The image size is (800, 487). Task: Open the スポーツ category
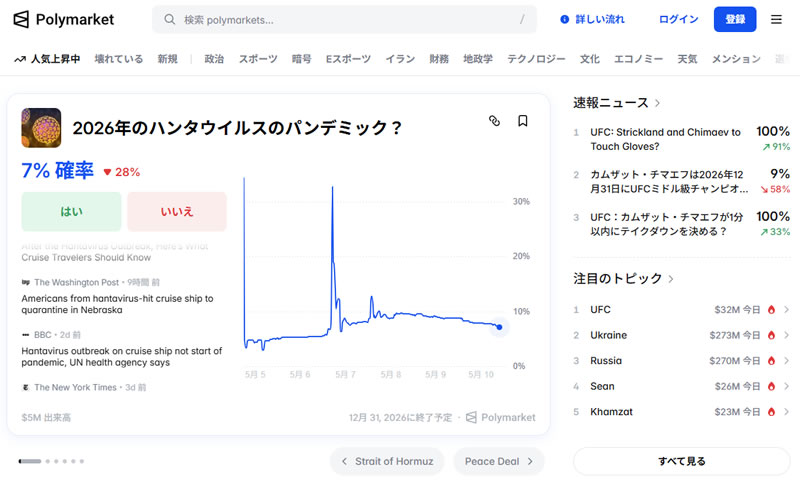pos(258,59)
